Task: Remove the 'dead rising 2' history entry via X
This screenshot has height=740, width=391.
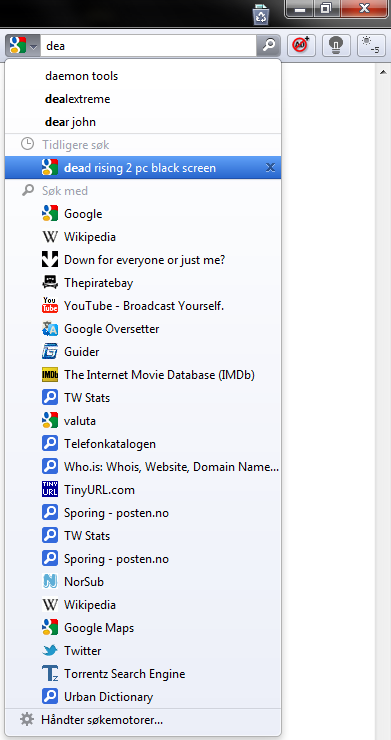Action: coord(270,168)
